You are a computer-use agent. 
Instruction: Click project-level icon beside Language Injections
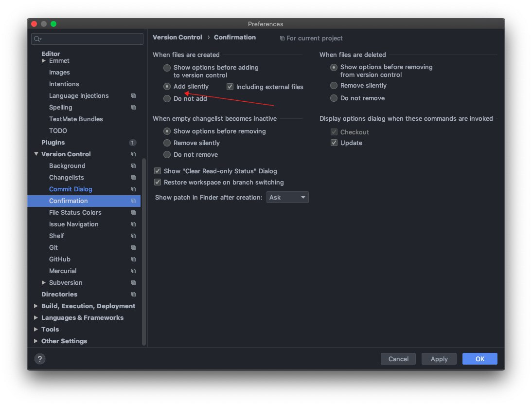133,96
